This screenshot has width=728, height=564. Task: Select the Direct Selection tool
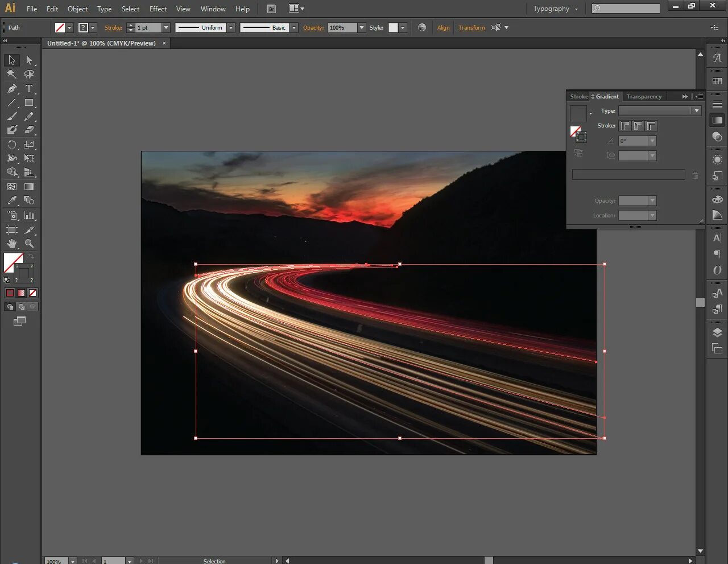[x=29, y=60]
